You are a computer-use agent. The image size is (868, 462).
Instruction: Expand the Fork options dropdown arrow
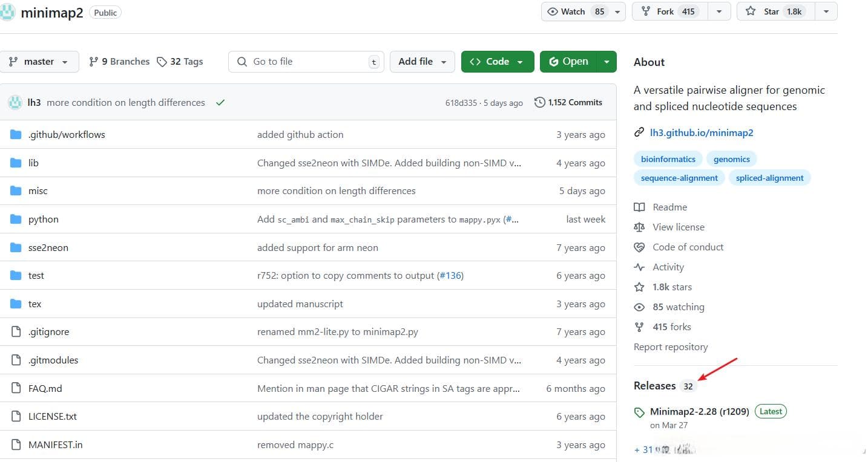click(x=718, y=11)
